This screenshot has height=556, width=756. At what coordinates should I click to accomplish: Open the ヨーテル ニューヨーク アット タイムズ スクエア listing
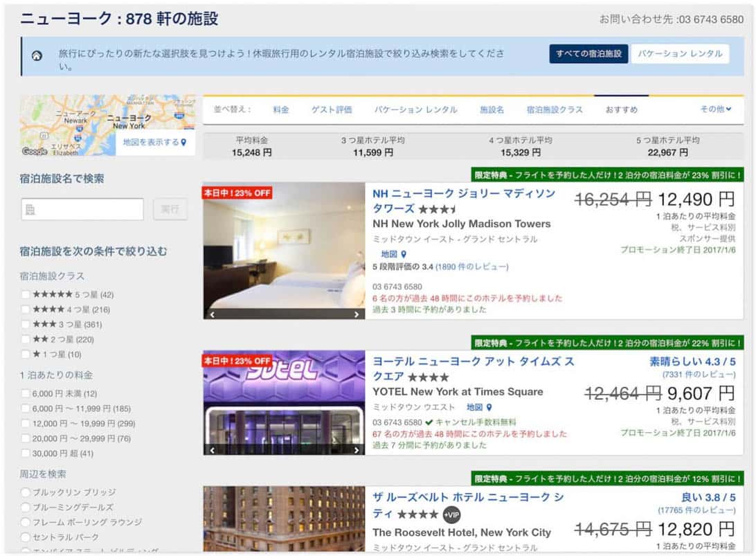(474, 369)
